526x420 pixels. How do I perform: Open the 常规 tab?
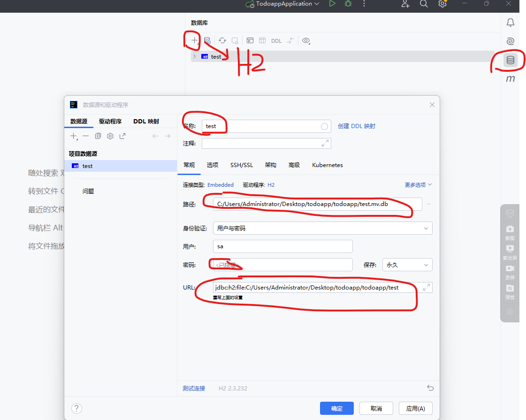[189, 165]
